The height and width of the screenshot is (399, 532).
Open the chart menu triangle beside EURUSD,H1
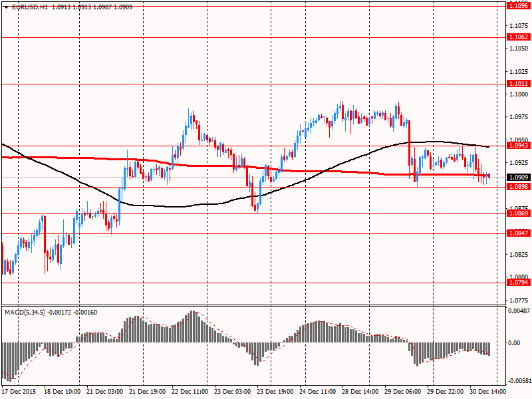7,7
